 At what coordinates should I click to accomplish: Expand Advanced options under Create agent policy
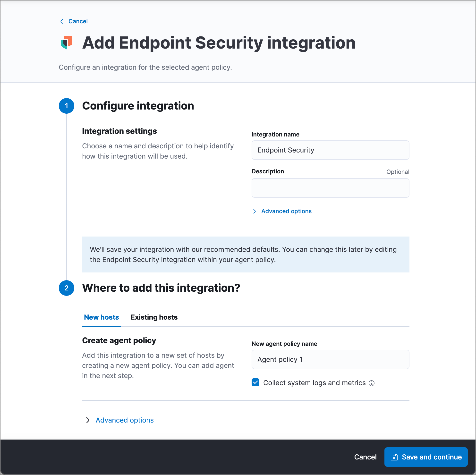click(x=124, y=420)
